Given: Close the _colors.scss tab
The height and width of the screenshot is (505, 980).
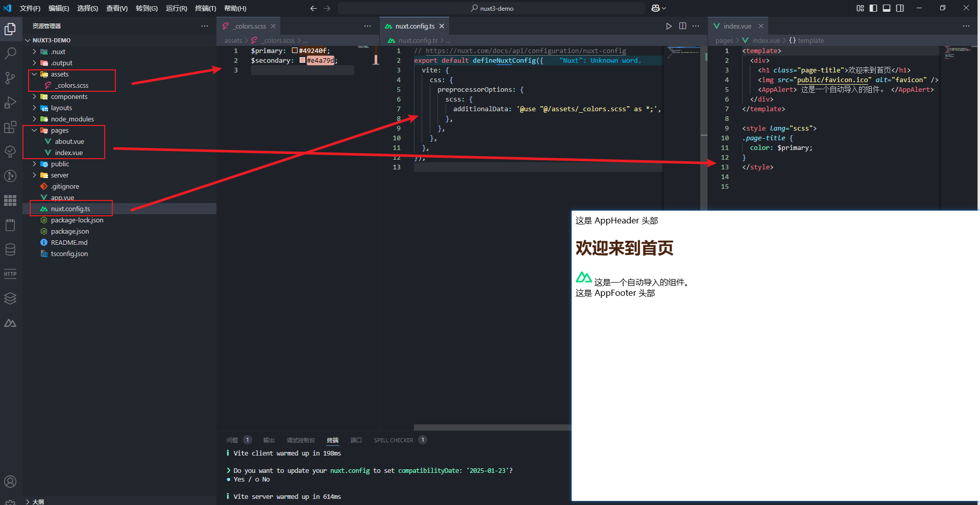Looking at the screenshot, I should (273, 26).
